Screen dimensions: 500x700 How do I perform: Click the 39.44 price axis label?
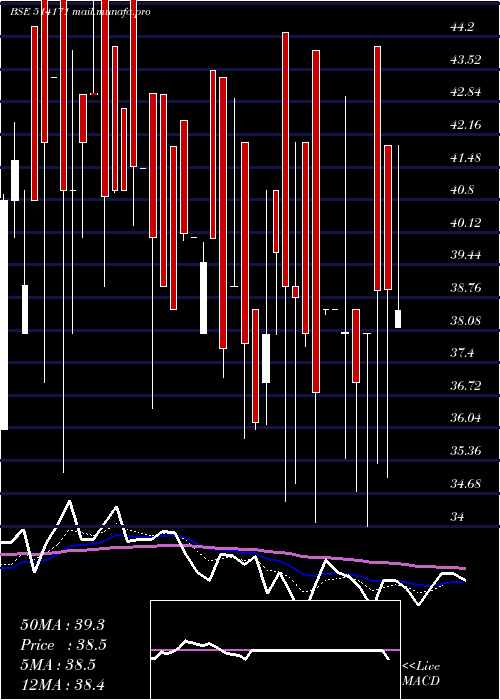tap(466, 256)
